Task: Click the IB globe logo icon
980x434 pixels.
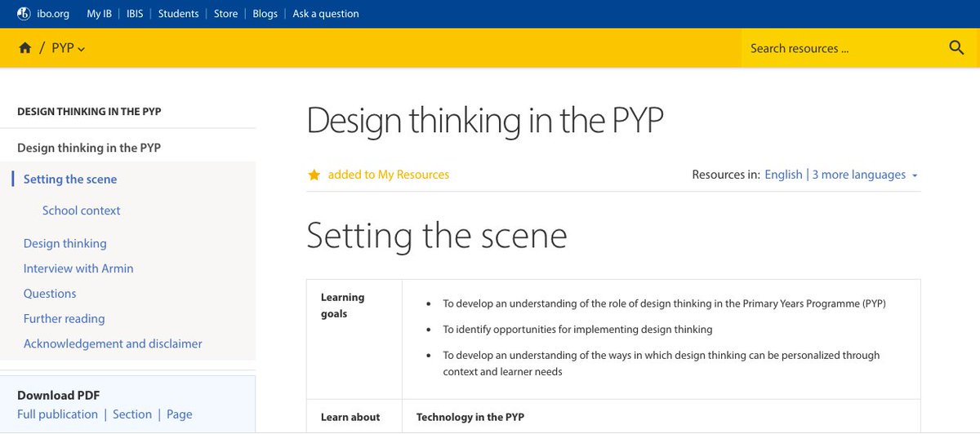Action: [x=24, y=14]
